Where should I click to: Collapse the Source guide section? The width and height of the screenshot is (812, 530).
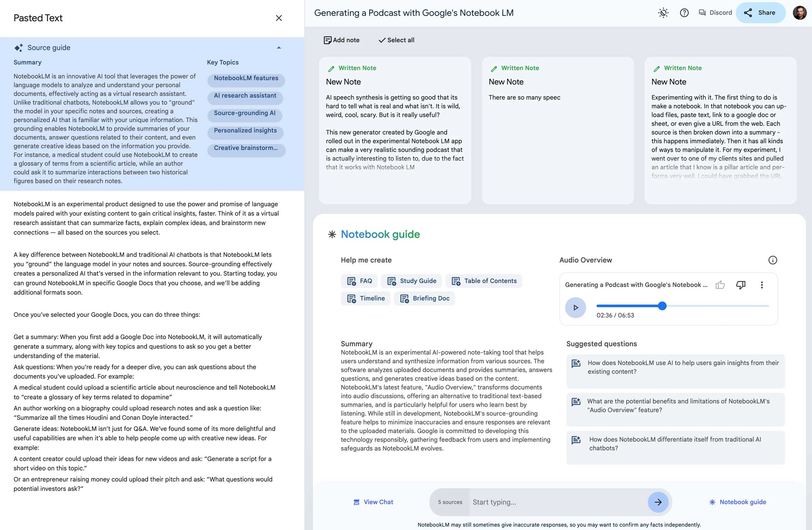pos(279,48)
